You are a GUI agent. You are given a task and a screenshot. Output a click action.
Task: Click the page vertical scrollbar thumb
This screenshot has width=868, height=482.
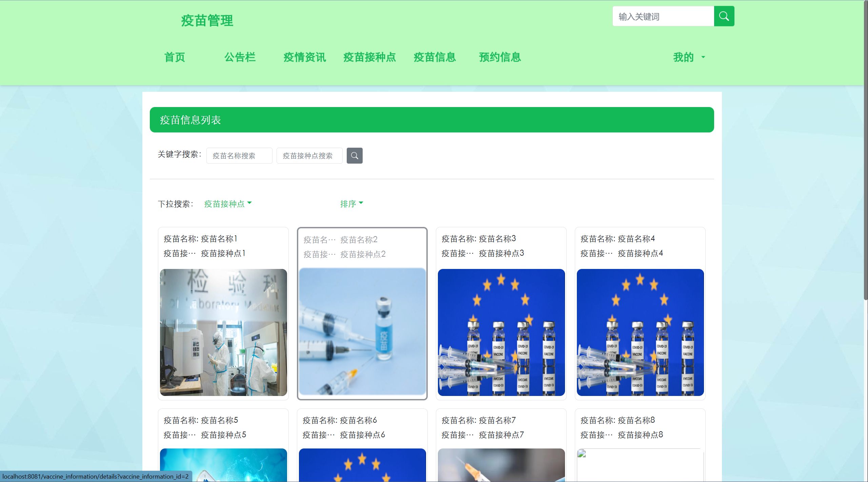tap(866, 150)
